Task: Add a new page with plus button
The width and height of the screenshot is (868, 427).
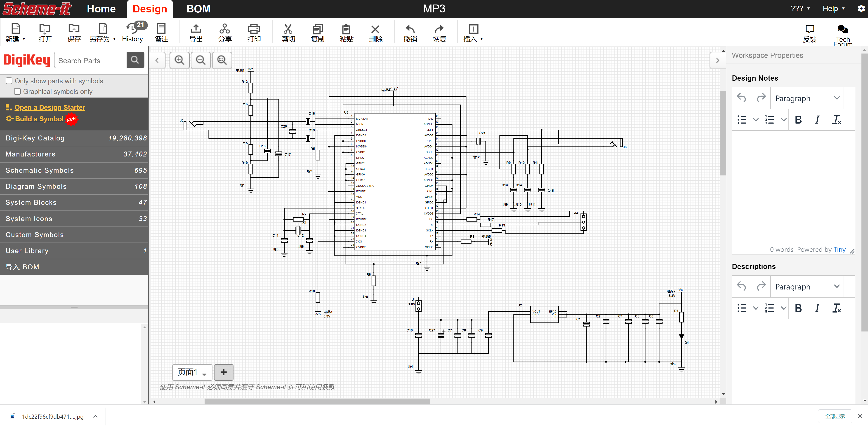Action: [x=224, y=372]
